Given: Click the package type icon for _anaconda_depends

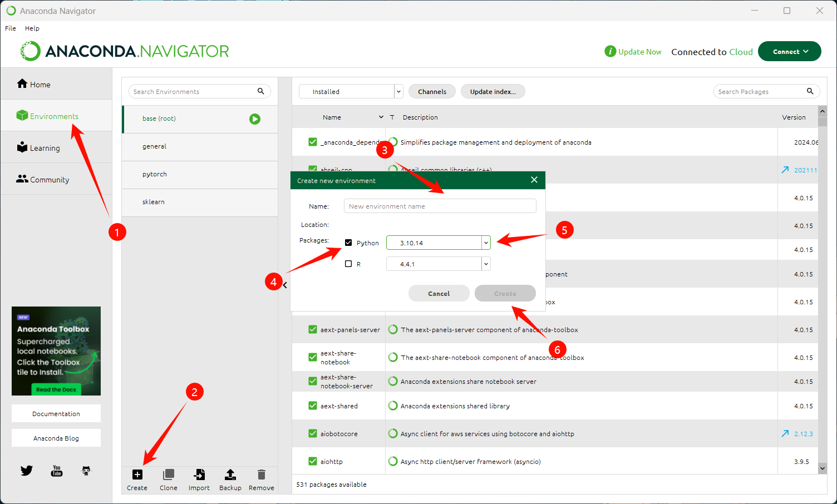Looking at the screenshot, I should coord(393,142).
